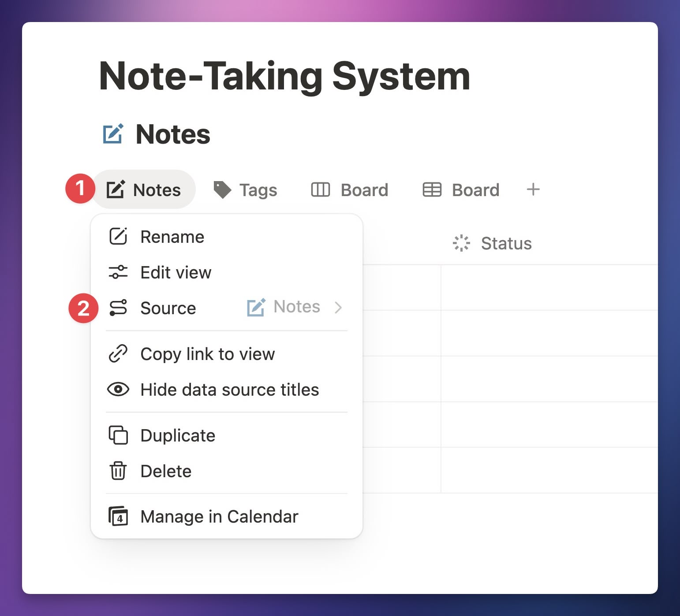
Task: Select the table-style Board tab
Action: [461, 190]
